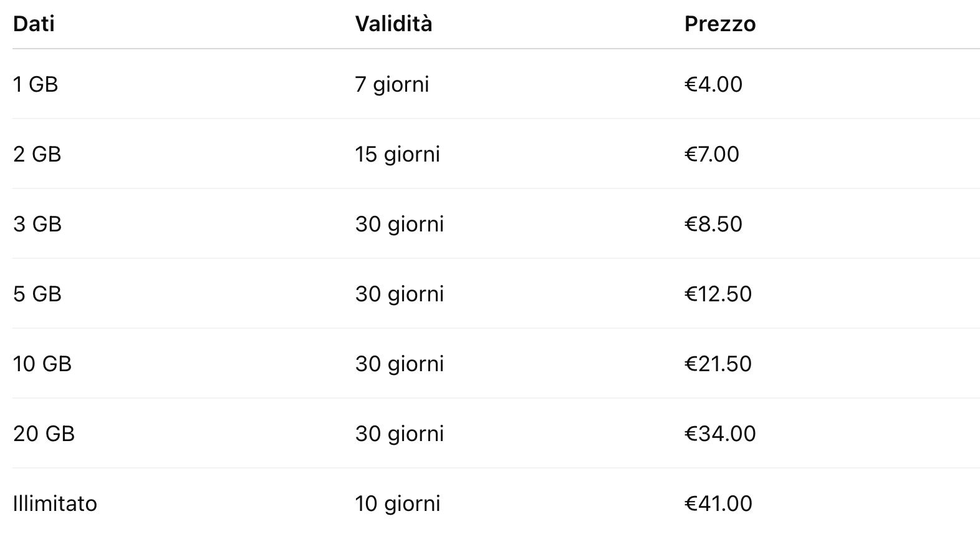Click the €21.50 price
Screen dimensions: 980x544
718,364
